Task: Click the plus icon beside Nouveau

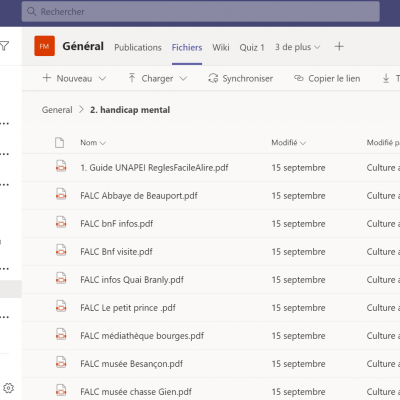Action: [47, 78]
